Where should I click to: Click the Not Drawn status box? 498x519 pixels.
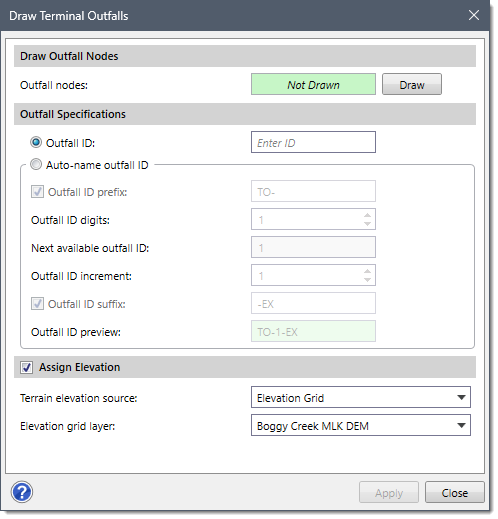pos(313,84)
